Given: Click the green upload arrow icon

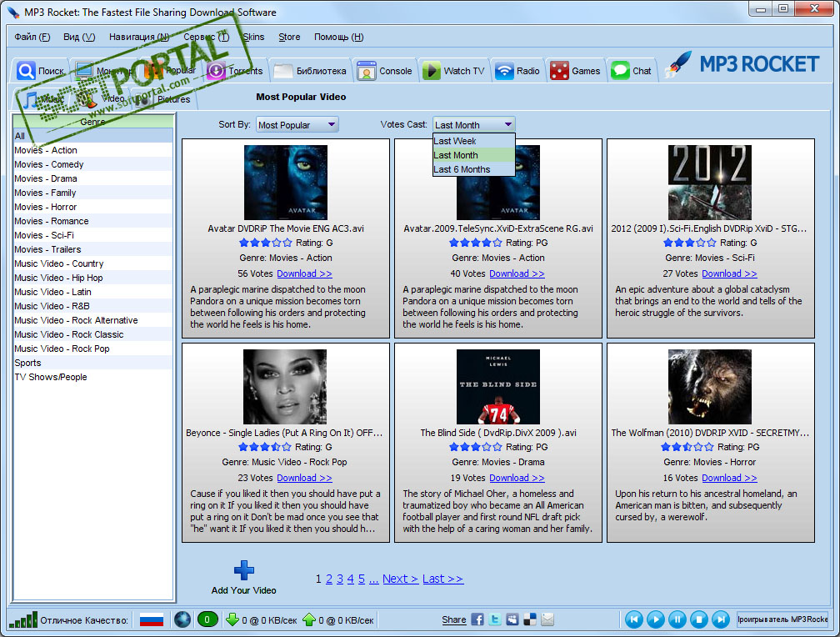Looking at the screenshot, I should [x=309, y=619].
